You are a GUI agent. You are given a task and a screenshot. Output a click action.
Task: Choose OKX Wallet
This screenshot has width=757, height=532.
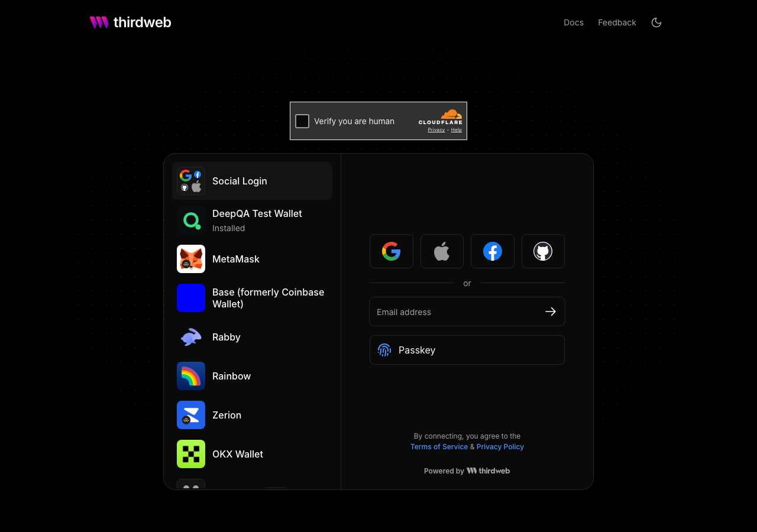(x=252, y=454)
